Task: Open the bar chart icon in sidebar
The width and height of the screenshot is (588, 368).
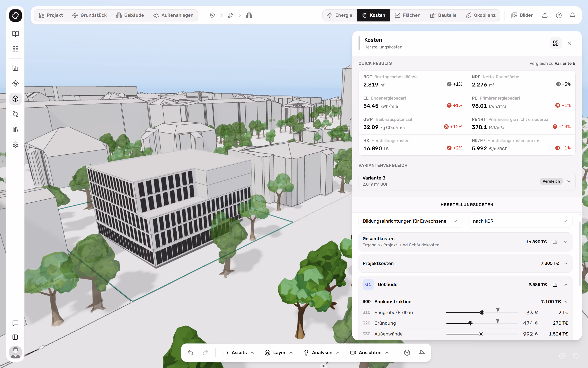Action: 15,68
